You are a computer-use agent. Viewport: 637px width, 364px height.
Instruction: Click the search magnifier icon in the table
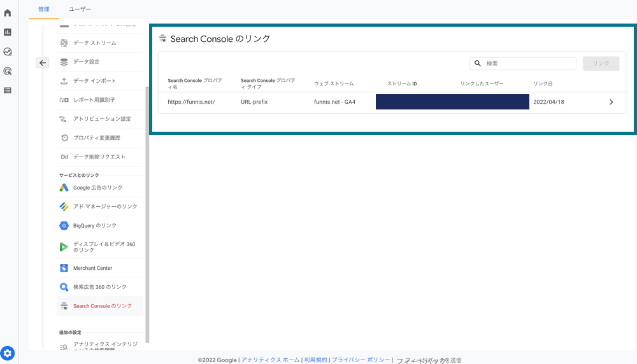point(478,63)
